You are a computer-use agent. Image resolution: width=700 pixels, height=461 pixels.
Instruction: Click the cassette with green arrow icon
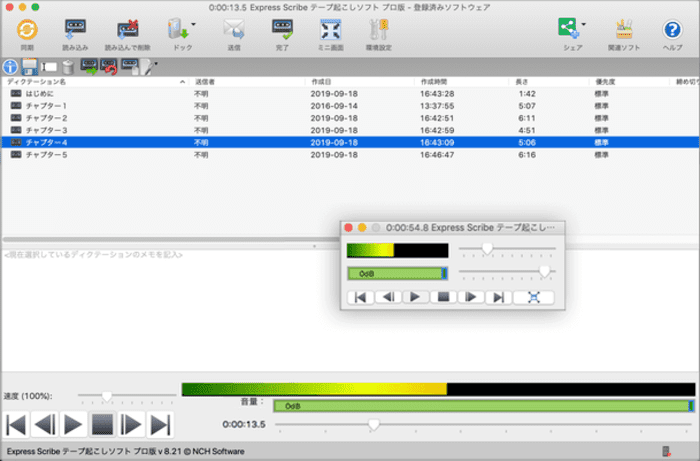(x=89, y=66)
